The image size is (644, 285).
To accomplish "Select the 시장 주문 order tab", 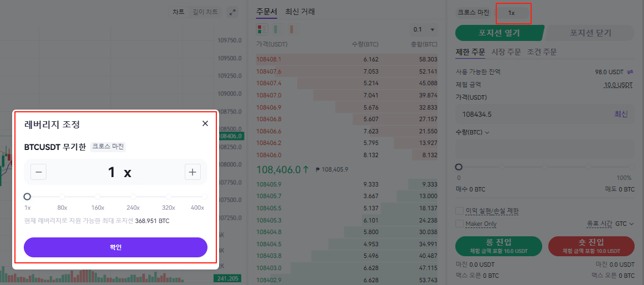I will (506, 52).
